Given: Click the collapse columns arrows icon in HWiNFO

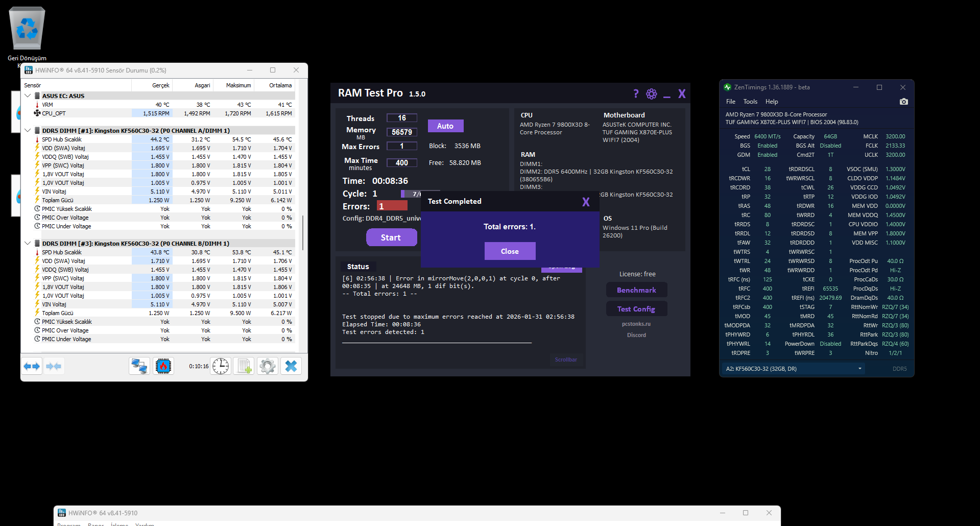Looking at the screenshot, I should (54, 366).
